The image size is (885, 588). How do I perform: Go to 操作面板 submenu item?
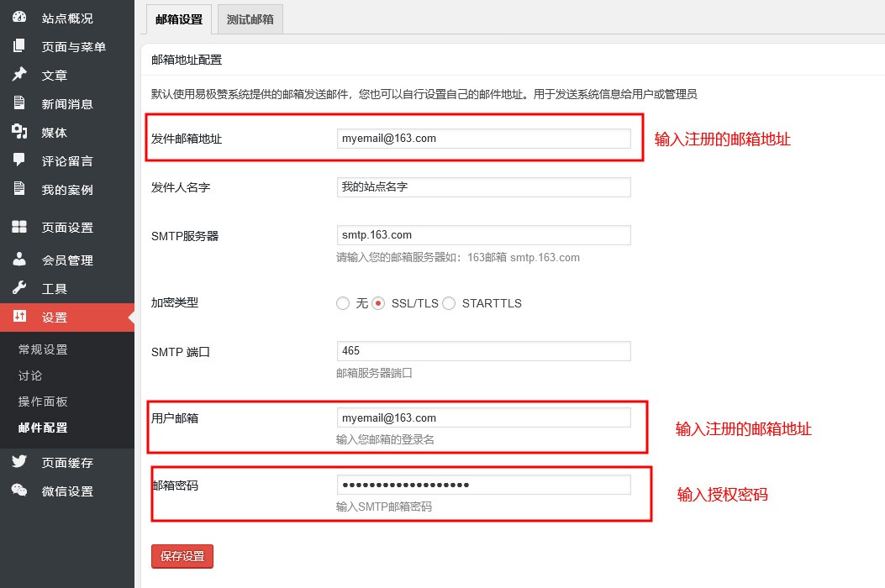[x=43, y=402]
